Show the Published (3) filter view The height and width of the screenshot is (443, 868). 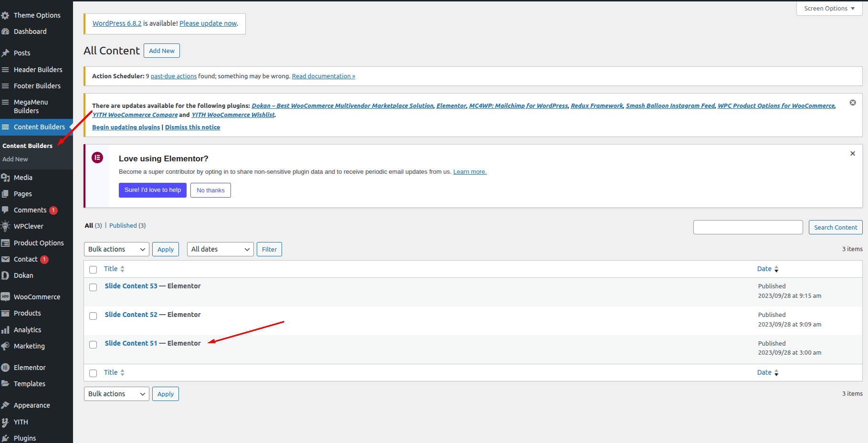click(x=127, y=225)
